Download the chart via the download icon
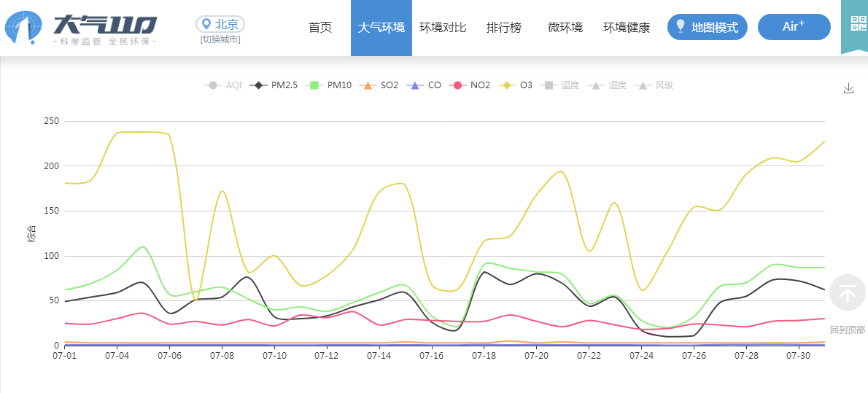The height and width of the screenshot is (393, 868). pos(848,88)
